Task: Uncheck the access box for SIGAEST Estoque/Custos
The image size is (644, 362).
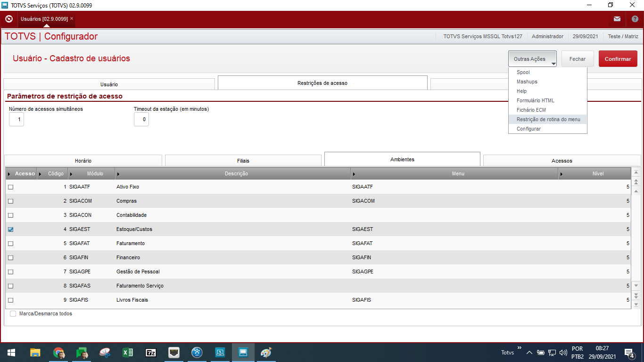Action: [x=11, y=230]
